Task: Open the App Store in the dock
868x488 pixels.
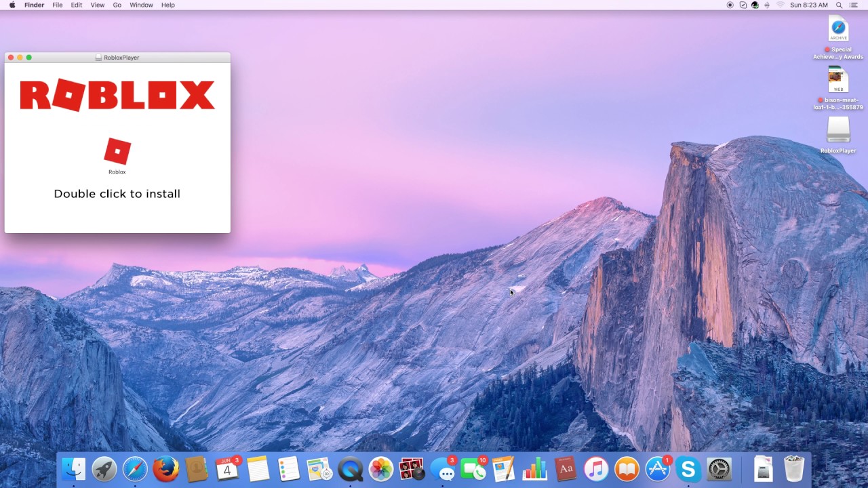Action: (x=658, y=469)
